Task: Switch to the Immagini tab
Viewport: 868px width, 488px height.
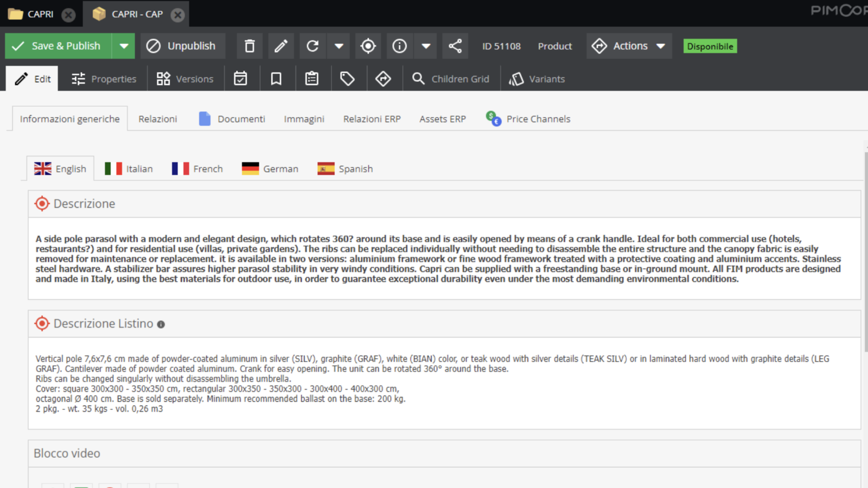Action: coord(304,119)
